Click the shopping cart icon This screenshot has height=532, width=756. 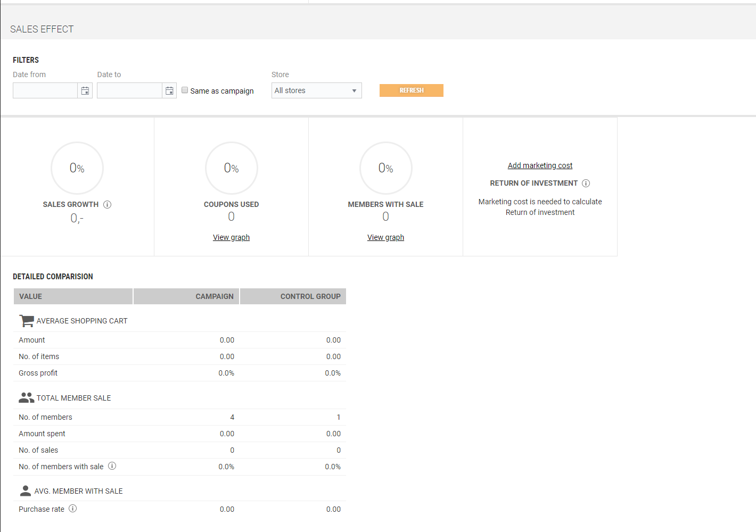[26, 321]
